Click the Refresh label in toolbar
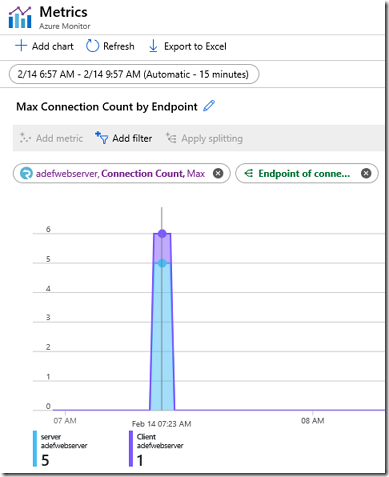This screenshot has width=389, height=477. pos(119,46)
